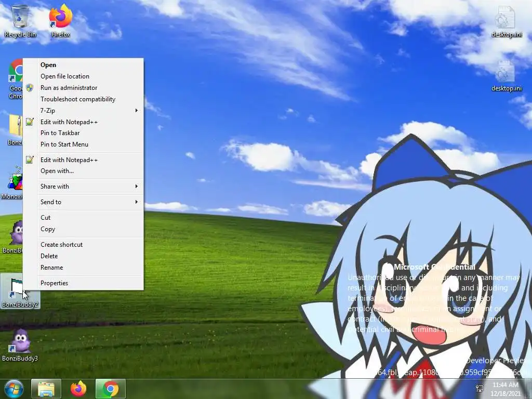Click Run as administrator
The image size is (532, 399).
tap(83, 87)
